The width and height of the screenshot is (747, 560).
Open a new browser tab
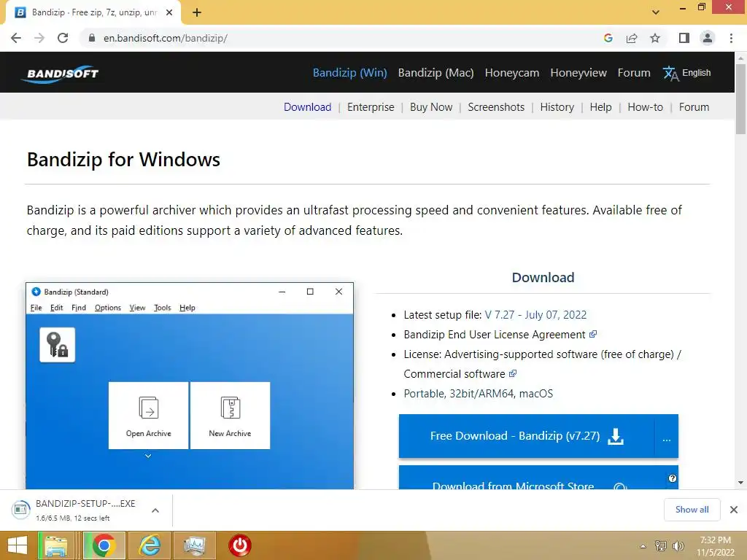pyautogui.click(x=197, y=12)
